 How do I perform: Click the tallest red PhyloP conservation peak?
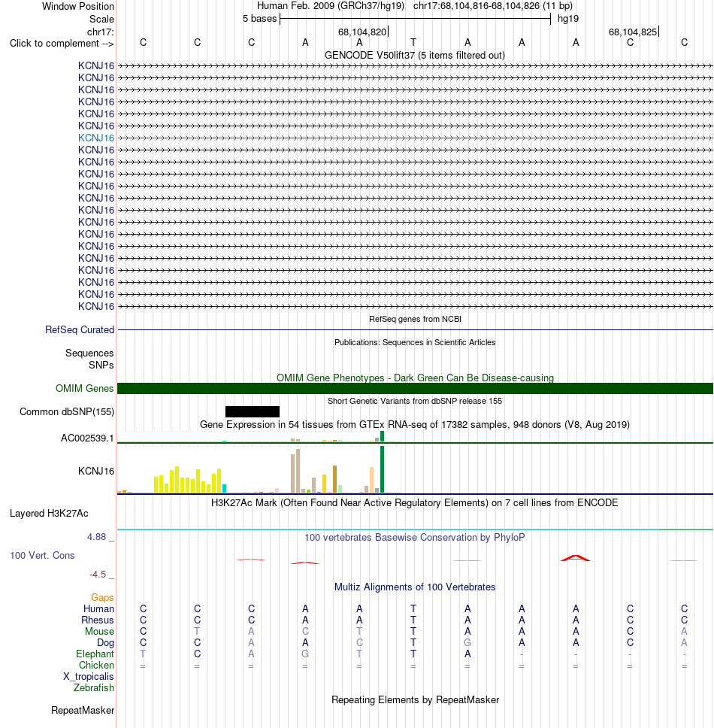(x=575, y=557)
